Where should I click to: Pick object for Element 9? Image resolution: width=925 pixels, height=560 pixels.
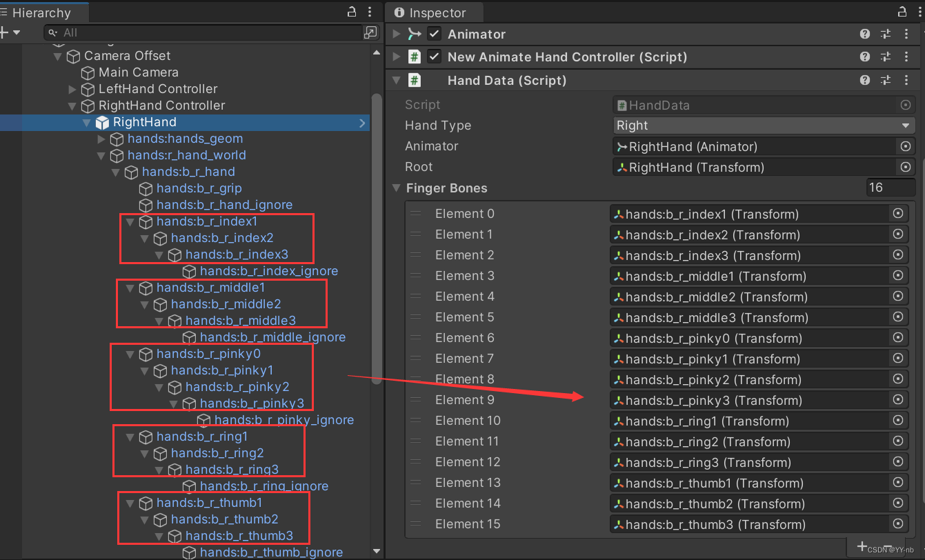pos(898,400)
